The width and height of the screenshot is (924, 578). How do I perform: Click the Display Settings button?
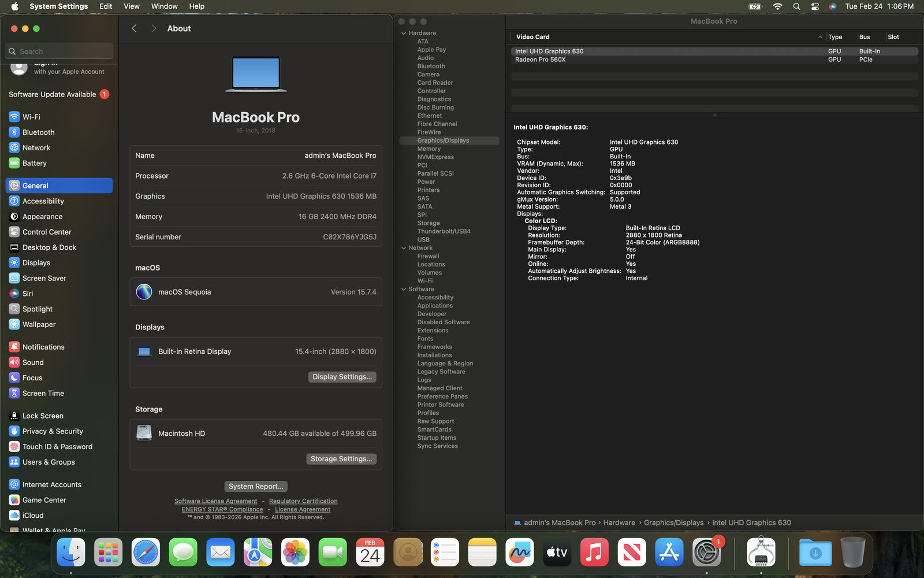click(342, 377)
